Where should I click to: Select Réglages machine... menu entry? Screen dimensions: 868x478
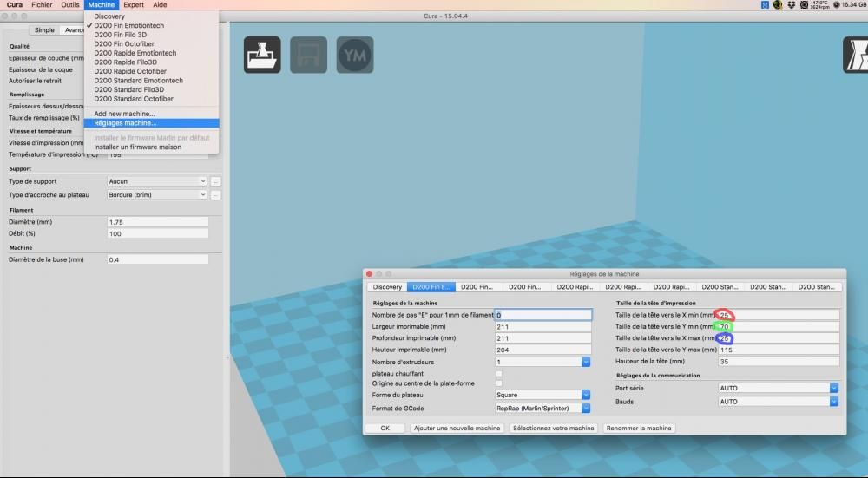click(152, 123)
